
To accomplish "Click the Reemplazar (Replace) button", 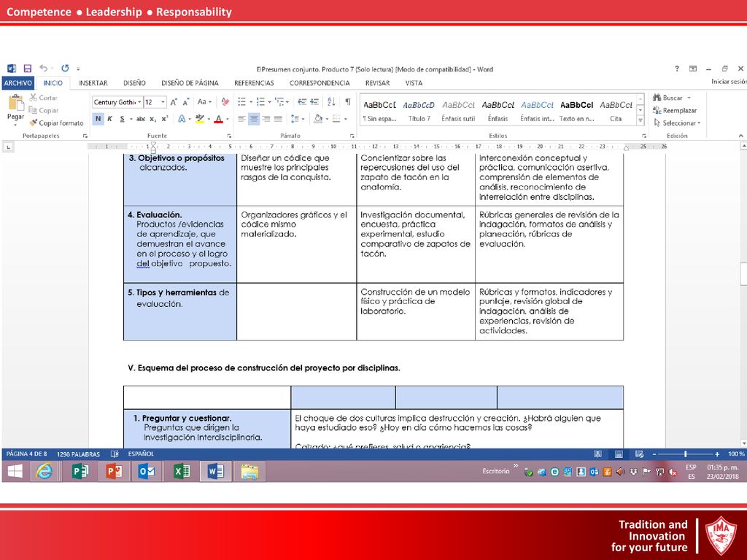I will (675, 110).
